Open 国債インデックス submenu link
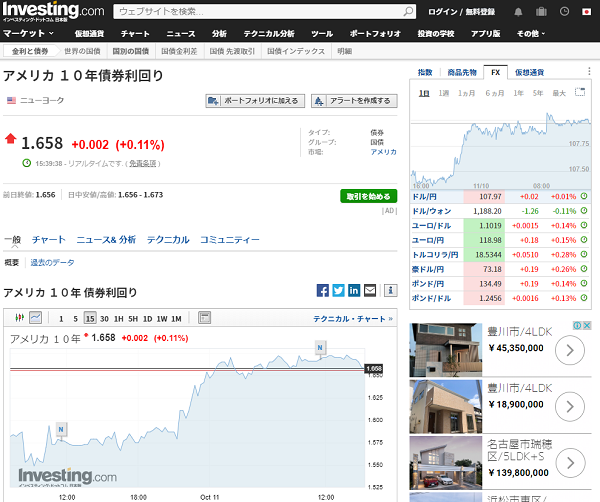Screen dimensions: 600x502 [296, 51]
